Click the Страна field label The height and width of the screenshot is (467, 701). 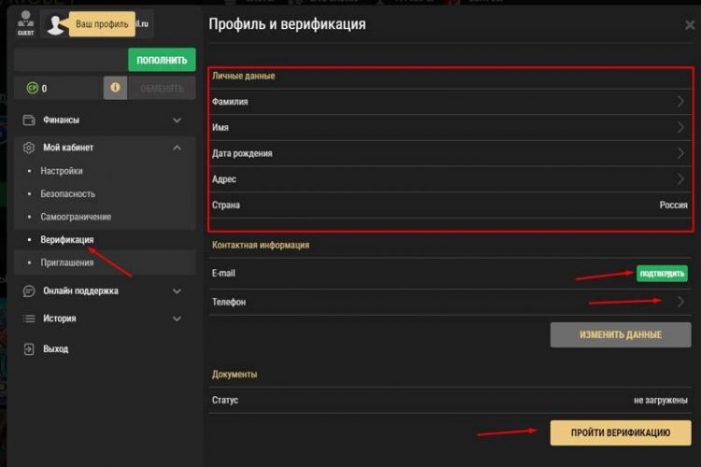[x=226, y=205]
